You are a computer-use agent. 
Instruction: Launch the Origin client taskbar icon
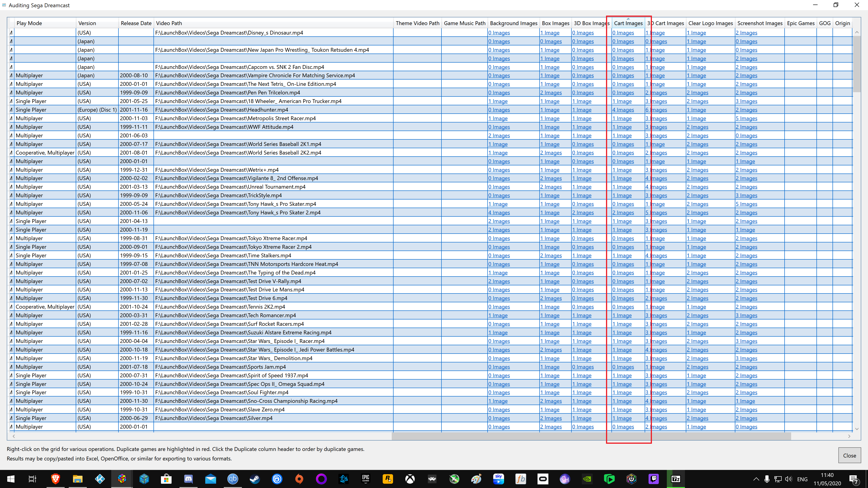(299, 479)
